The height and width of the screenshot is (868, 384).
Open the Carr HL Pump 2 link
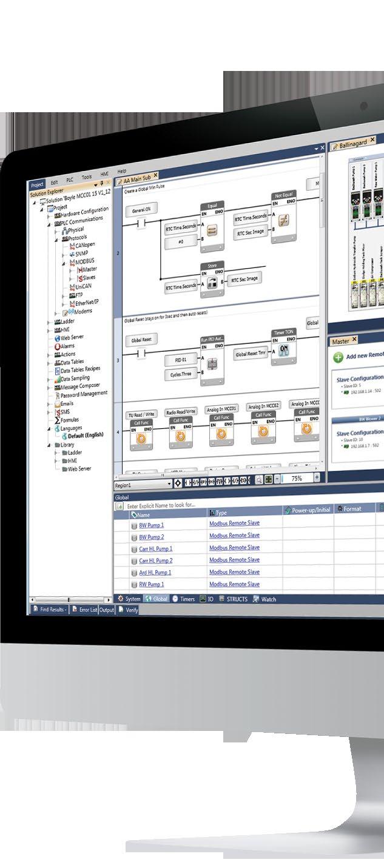point(156,561)
